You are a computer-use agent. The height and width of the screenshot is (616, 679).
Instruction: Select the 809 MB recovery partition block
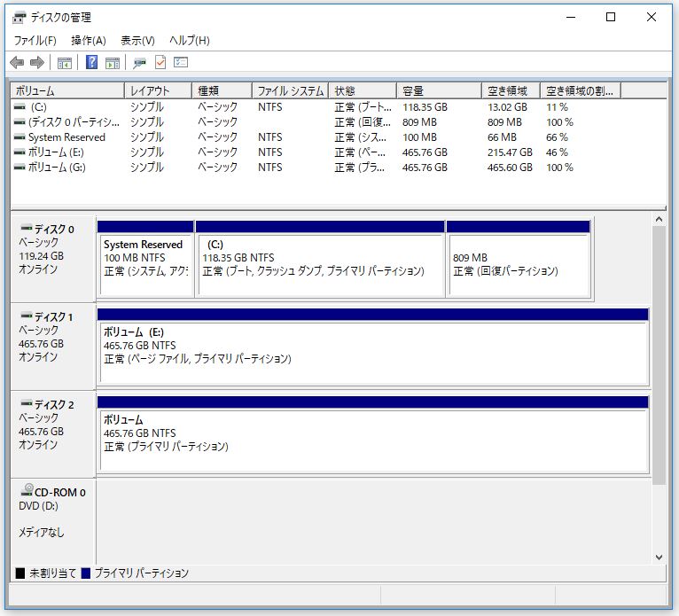point(519,259)
